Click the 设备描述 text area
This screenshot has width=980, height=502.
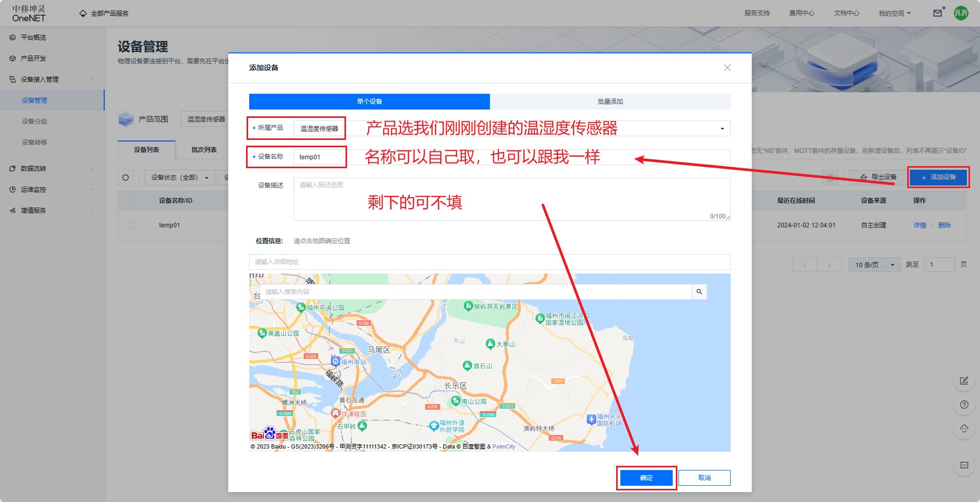pos(511,199)
